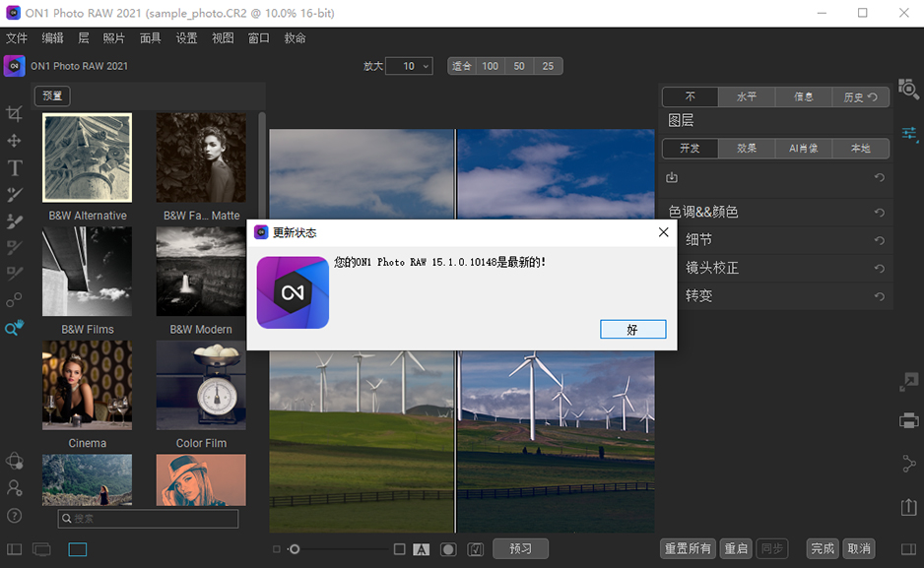Reset the 镜头校正 section arrow

click(x=880, y=269)
